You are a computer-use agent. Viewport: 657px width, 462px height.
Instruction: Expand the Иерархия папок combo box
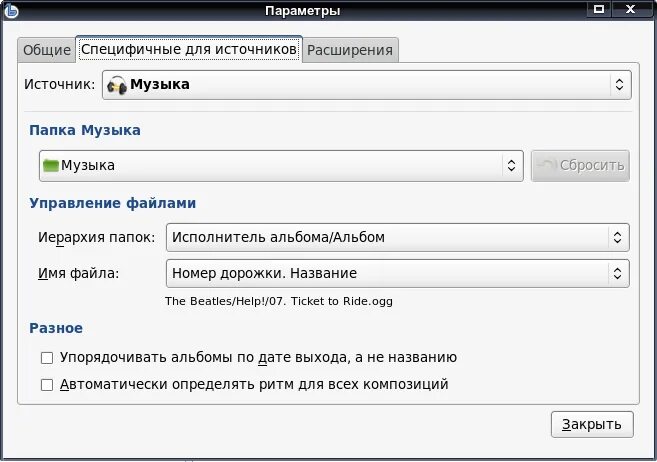coord(398,237)
